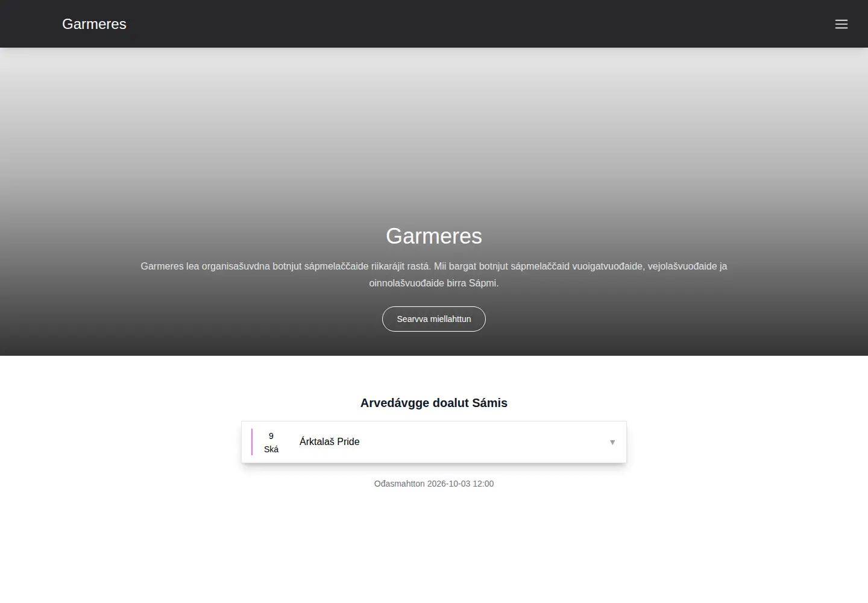Click the Garmeres organization description paragraph
Image resolution: width=868 pixels, height=603 pixels.
click(x=434, y=274)
